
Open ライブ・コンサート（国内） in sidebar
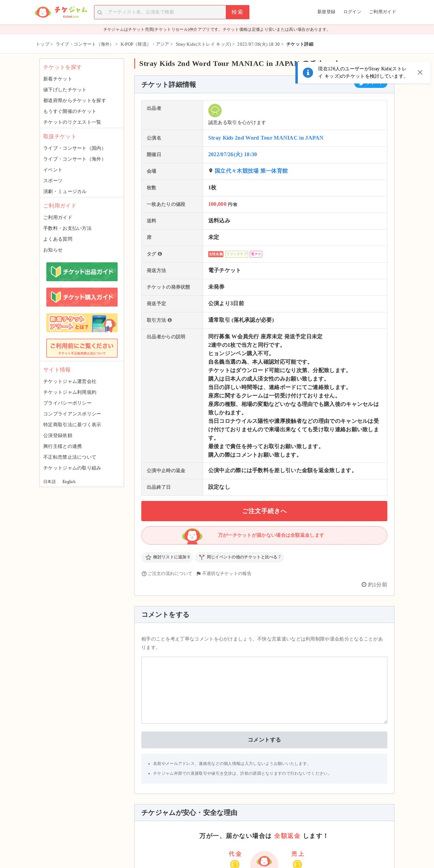[74, 148]
